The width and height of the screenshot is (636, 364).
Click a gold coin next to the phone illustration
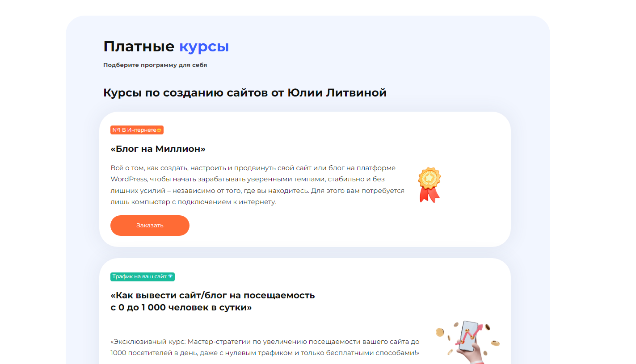(439, 333)
